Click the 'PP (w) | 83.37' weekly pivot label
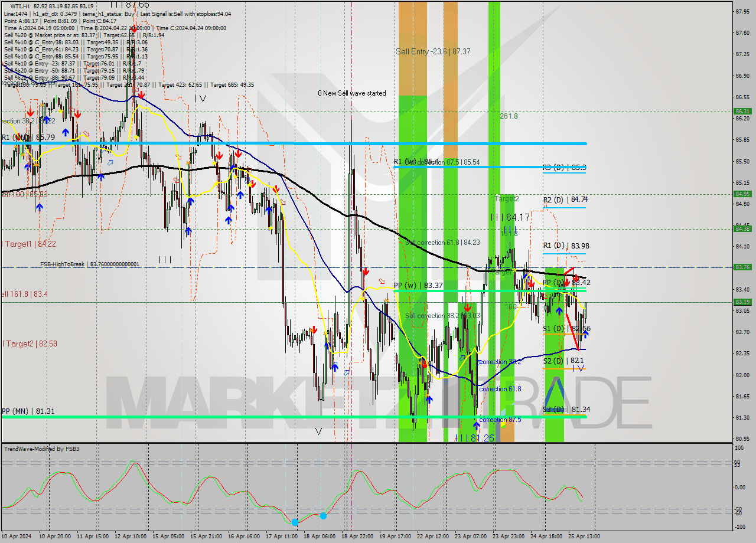The image size is (756, 543). (x=418, y=285)
